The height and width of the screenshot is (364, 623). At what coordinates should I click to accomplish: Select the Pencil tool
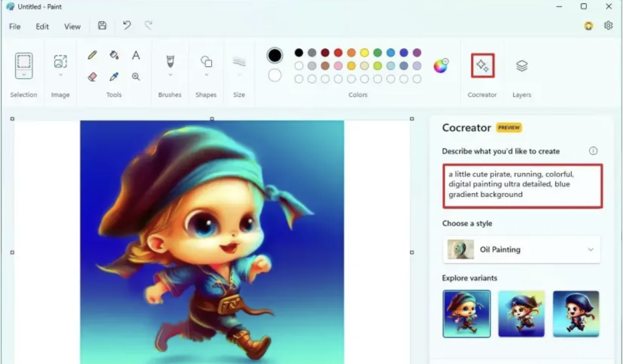tap(92, 55)
